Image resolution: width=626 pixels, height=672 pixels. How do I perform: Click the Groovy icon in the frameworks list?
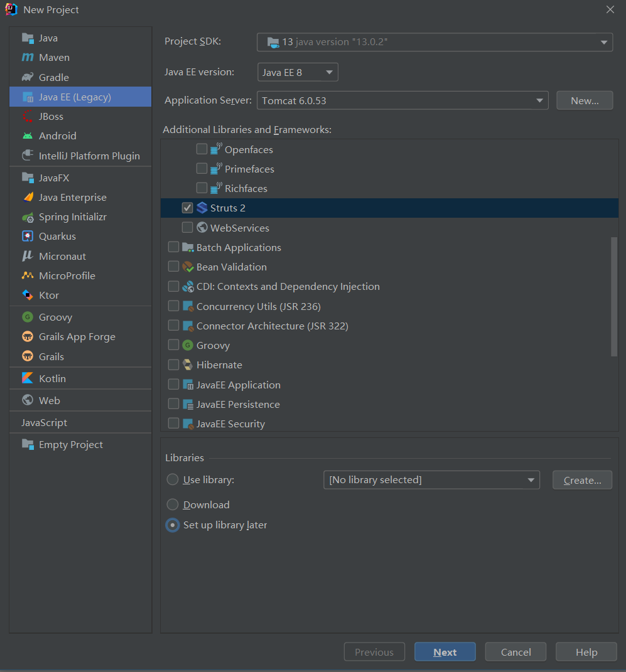pyautogui.click(x=188, y=345)
